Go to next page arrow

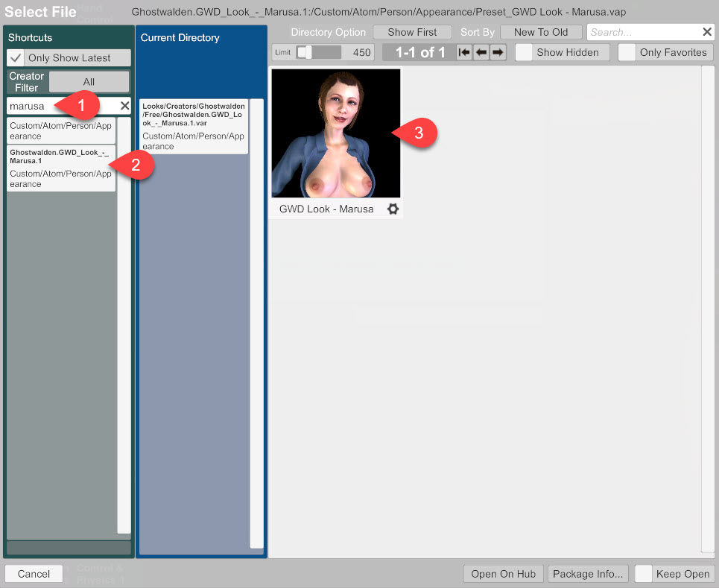tap(498, 52)
